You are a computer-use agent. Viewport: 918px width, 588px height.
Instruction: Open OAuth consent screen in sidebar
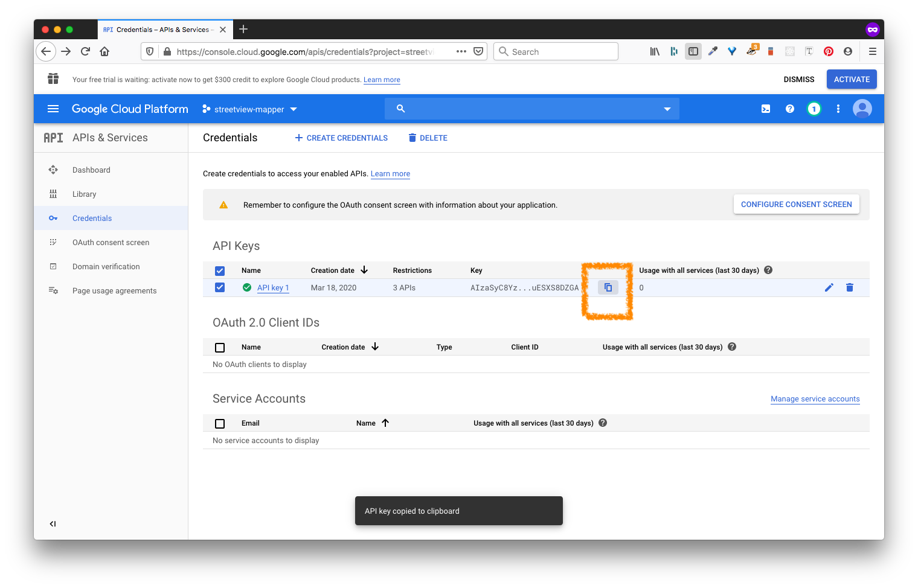tap(111, 243)
